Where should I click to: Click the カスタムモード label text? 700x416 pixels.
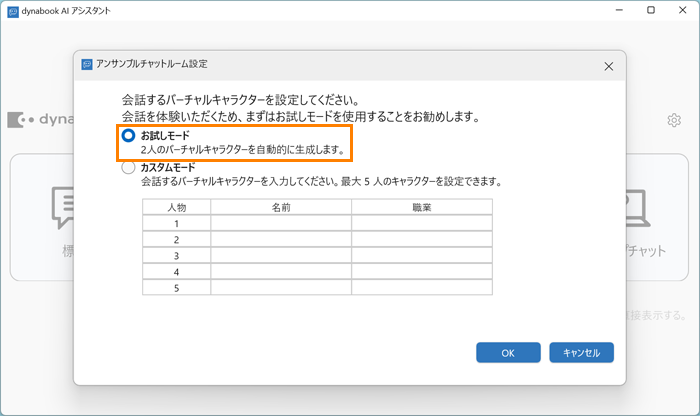pos(168,167)
